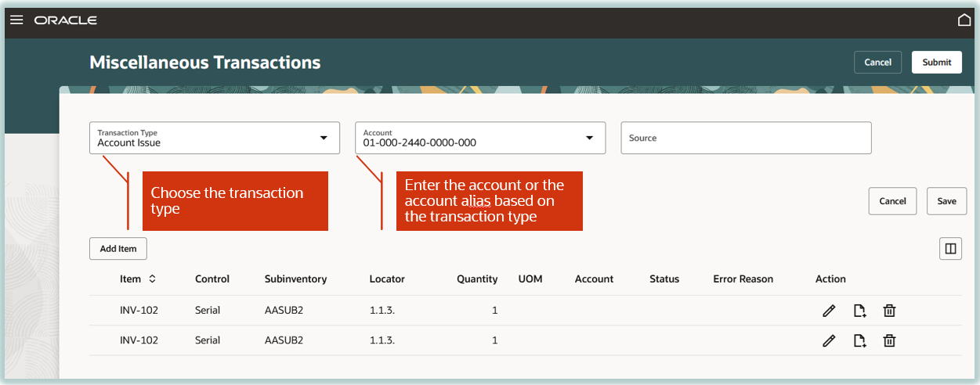Duplicate the first INV-102 row

859,311
